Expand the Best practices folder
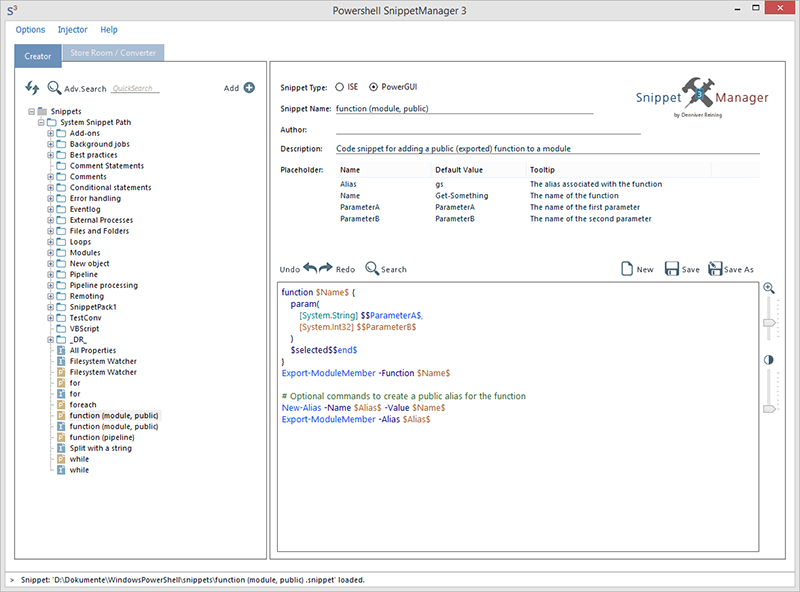 click(51, 155)
